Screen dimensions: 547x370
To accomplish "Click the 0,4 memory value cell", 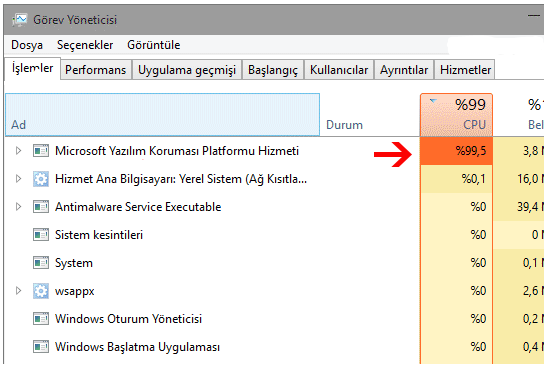I will (x=519, y=347).
